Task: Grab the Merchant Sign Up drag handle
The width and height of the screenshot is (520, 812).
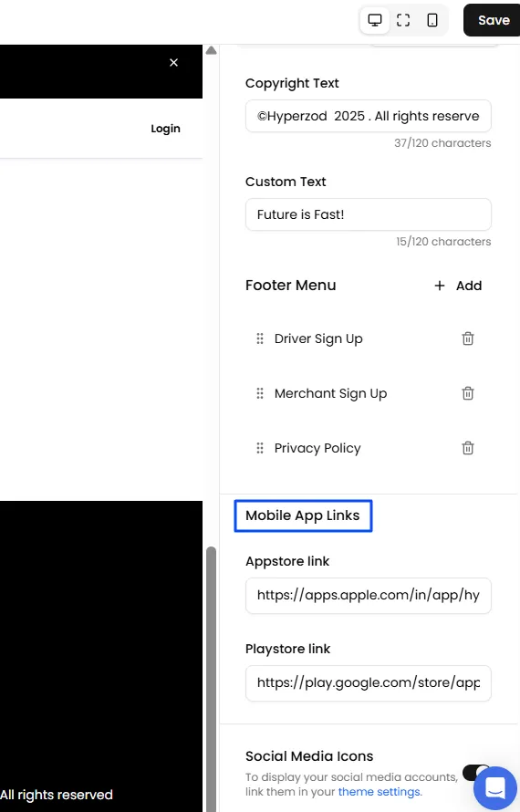Action: point(260,393)
